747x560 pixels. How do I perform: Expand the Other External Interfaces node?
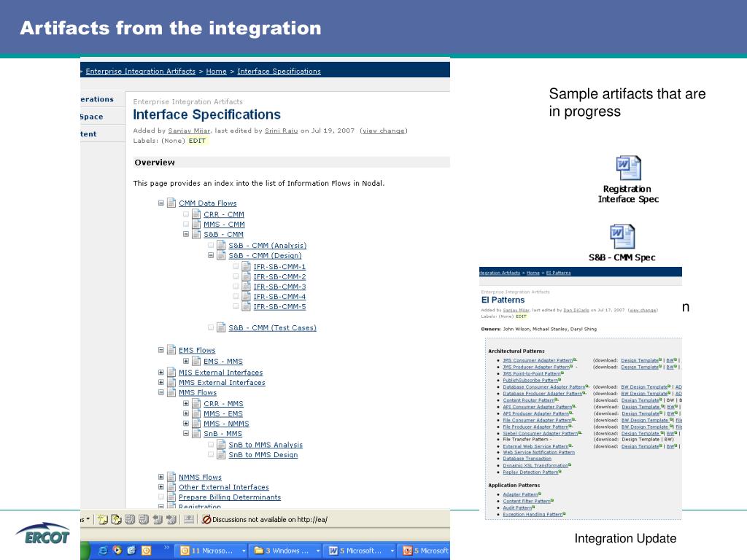tap(161, 487)
